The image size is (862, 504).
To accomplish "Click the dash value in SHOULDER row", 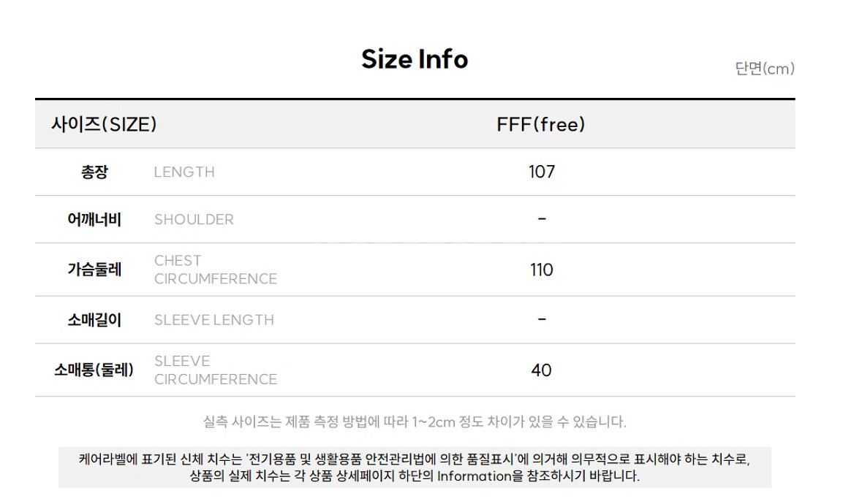I will pos(542,219).
